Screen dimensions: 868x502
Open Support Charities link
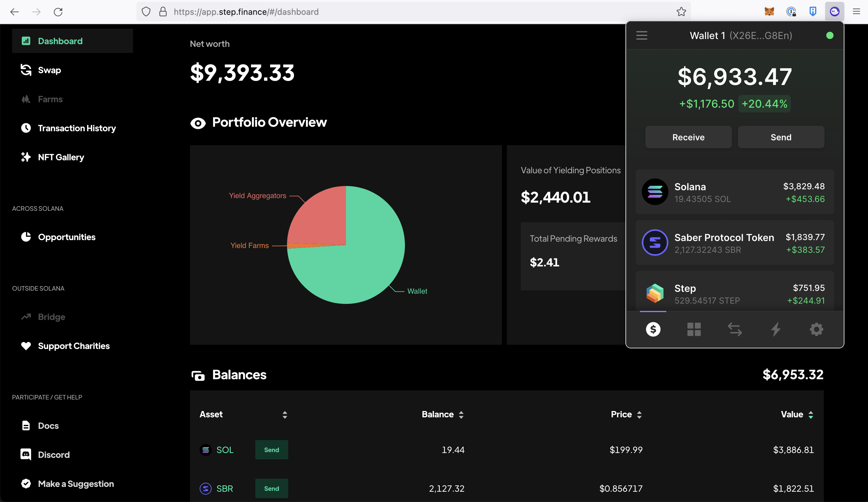coord(74,346)
